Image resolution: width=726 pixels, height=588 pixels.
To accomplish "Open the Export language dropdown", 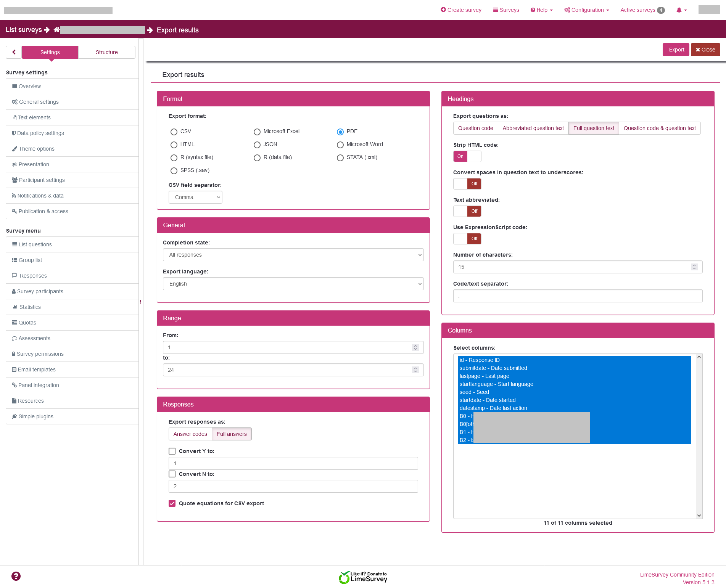I will [x=293, y=284].
